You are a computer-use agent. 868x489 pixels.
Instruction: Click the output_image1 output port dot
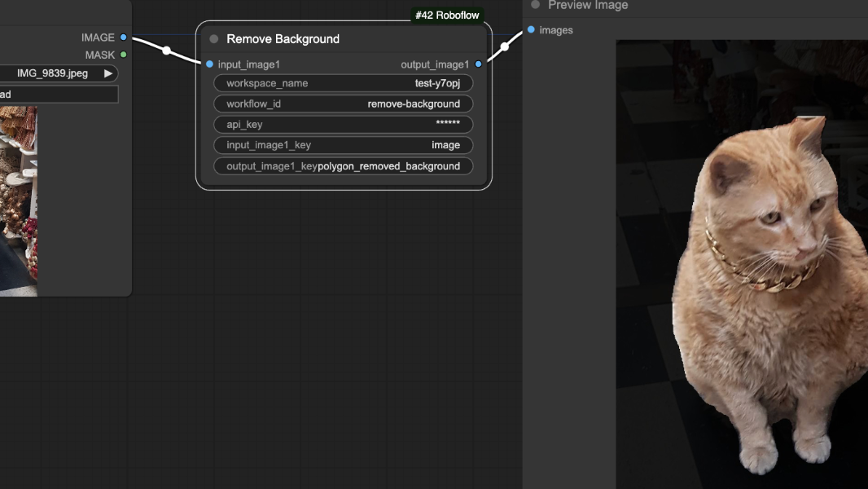[x=478, y=64]
